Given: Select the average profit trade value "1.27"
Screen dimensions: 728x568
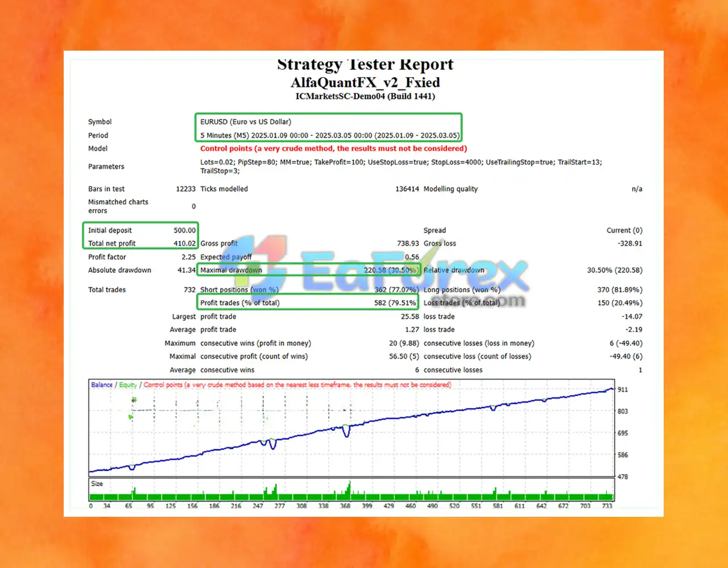Looking at the screenshot, I should [412, 329].
